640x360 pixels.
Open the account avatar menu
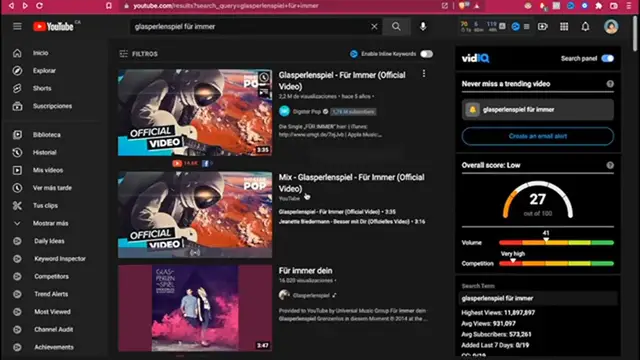pyautogui.click(x=611, y=27)
